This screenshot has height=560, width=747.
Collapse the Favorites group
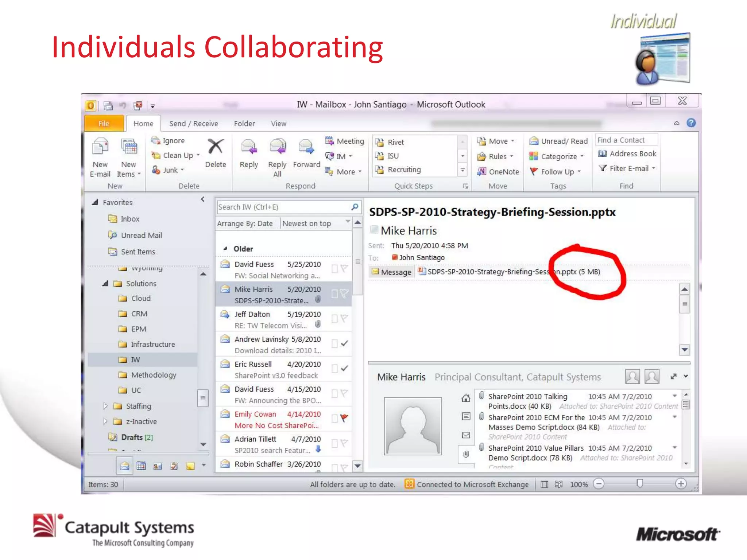[95, 202]
